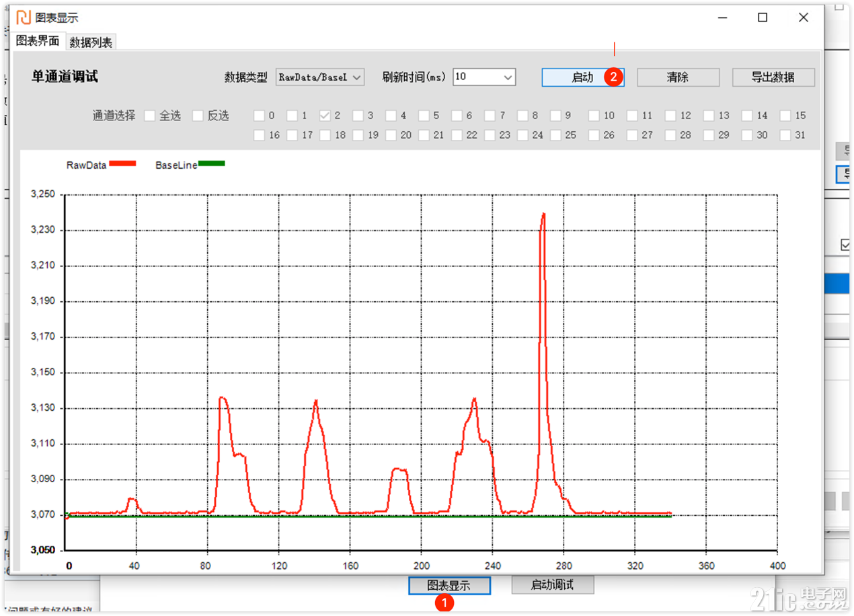The height and width of the screenshot is (616, 854).
Task: Enable channel 15 checkbox
Action: [x=785, y=116]
